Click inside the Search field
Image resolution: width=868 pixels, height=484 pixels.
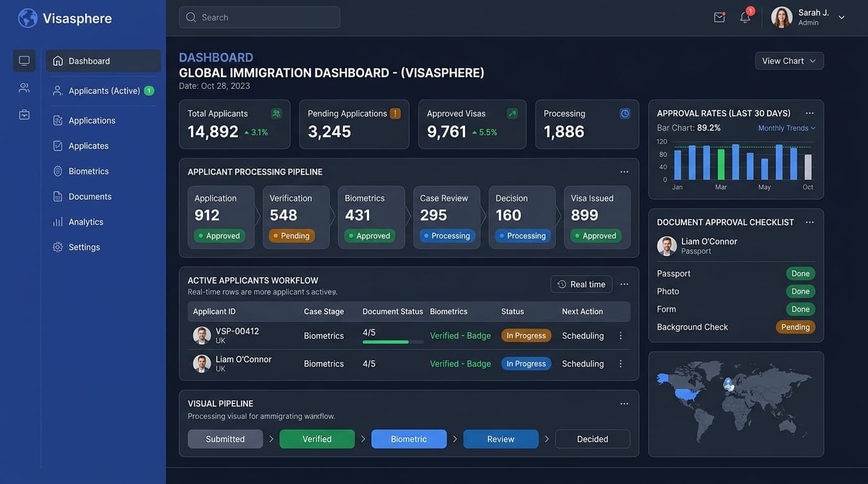point(259,18)
